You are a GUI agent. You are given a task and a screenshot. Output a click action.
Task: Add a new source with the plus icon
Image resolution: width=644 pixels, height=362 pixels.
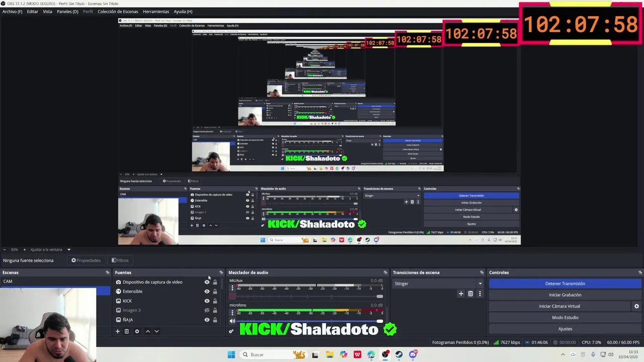(x=118, y=331)
